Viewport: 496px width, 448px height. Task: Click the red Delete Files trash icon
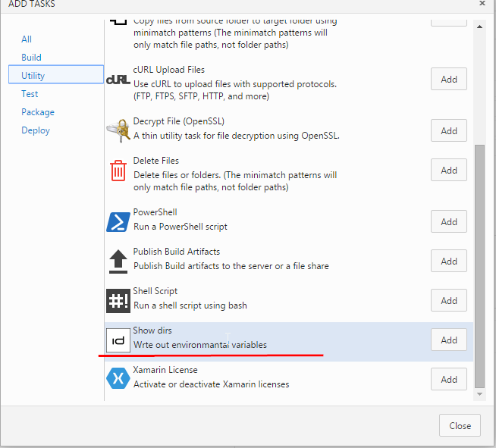(118, 171)
